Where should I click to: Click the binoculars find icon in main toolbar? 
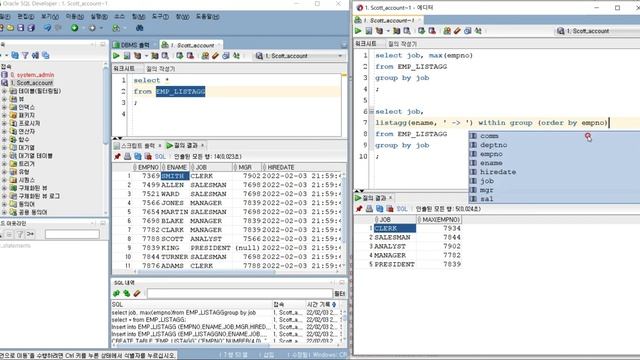coord(139,28)
